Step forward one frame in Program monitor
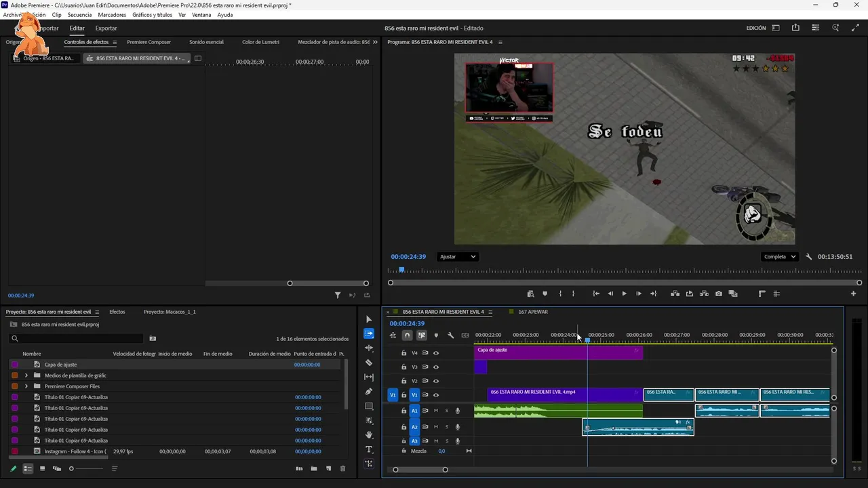 click(x=639, y=293)
